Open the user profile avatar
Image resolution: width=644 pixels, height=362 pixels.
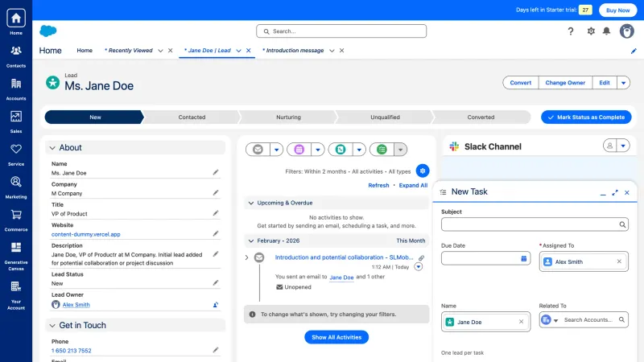coord(627,31)
